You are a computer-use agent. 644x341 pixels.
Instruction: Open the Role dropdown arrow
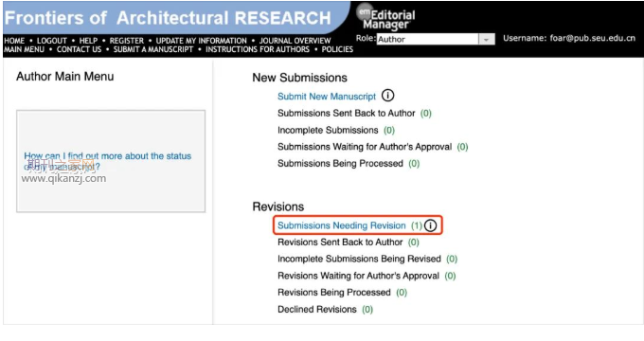click(x=486, y=39)
